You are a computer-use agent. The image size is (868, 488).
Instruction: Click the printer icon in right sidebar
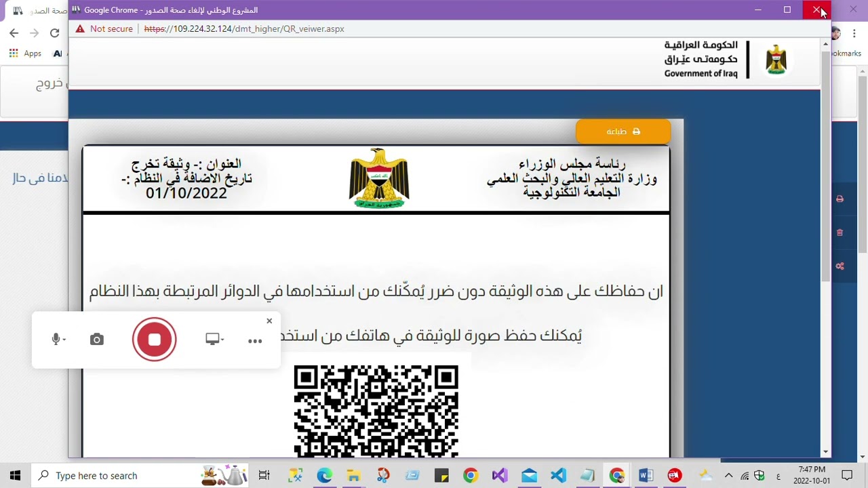pyautogui.click(x=840, y=199)
